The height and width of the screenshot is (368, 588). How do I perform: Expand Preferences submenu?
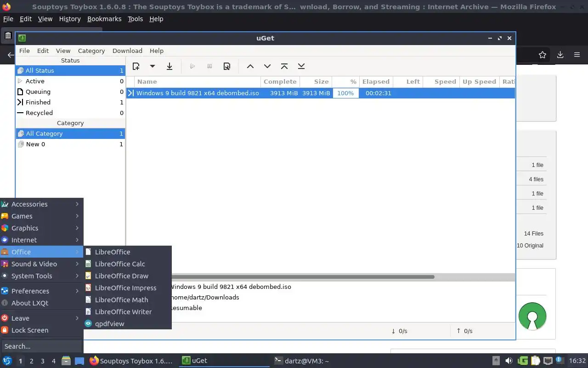point(41,291)
